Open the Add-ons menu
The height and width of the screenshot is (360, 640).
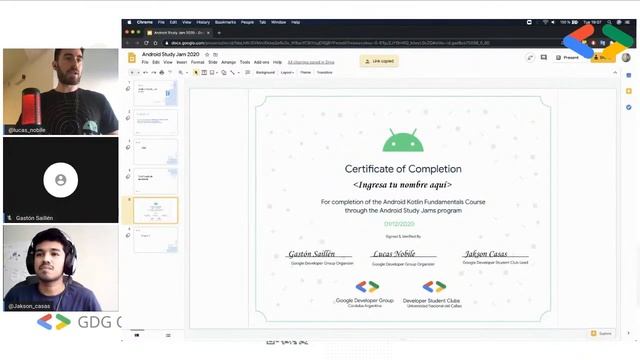click(x=262, y=62)
